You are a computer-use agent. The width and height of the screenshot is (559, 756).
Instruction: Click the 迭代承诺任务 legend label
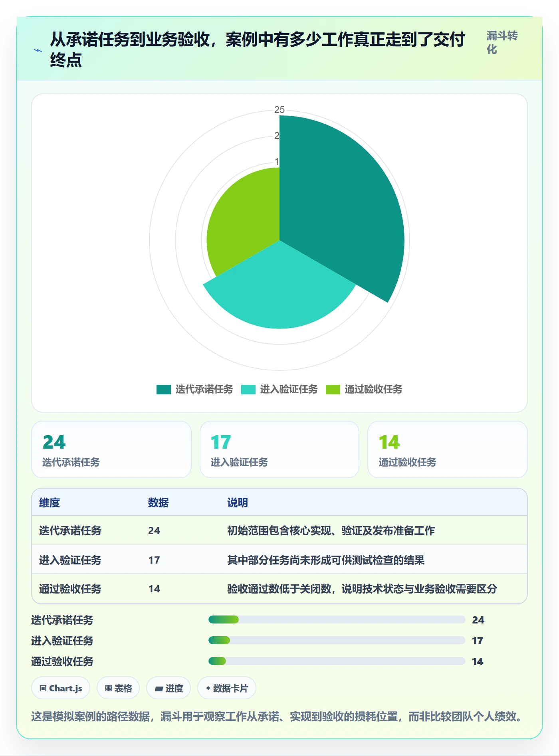(204, 389)
